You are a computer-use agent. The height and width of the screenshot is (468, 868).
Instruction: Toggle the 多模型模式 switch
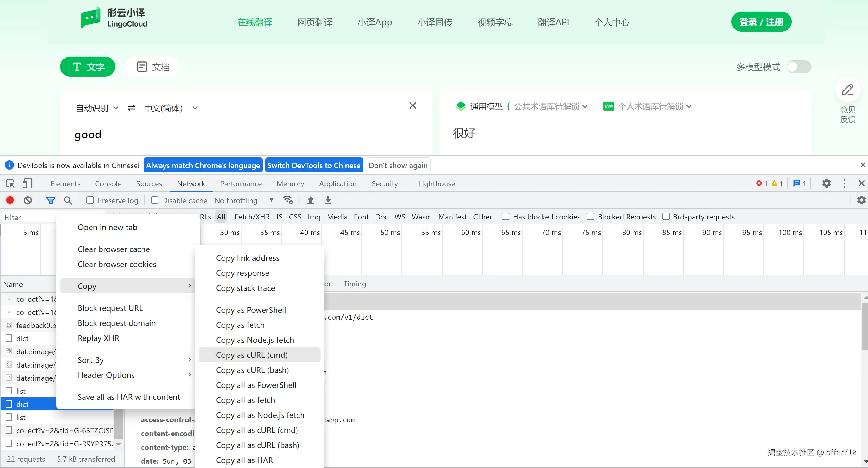coord(798,67)
